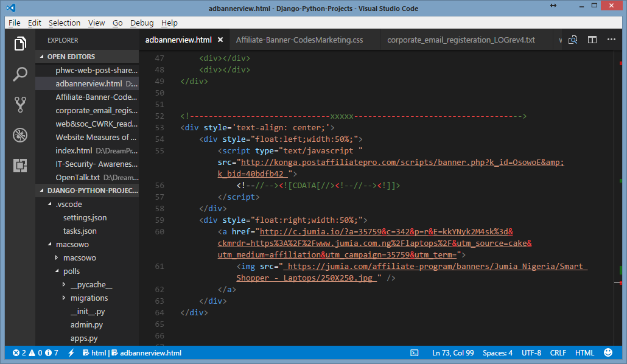Select adbannerview.html in open editors list
Image resolution: width=627 pixels, height=364 pixels.
click(x=87, y=83)
